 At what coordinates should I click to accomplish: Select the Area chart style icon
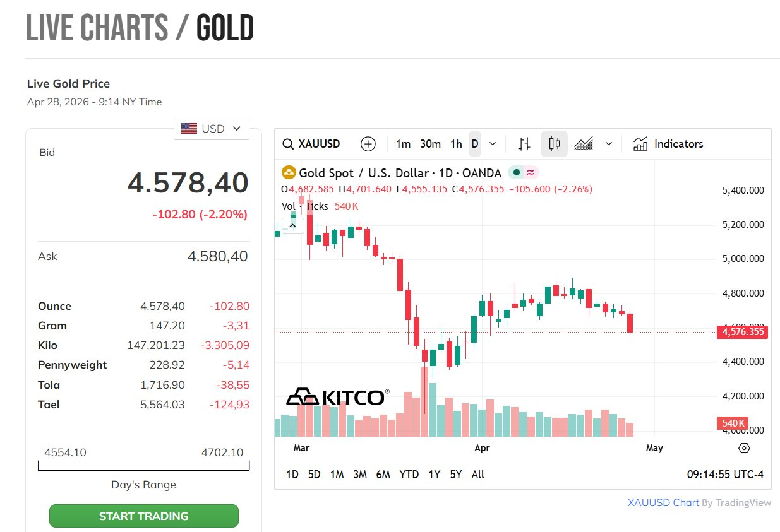(584, 144)
